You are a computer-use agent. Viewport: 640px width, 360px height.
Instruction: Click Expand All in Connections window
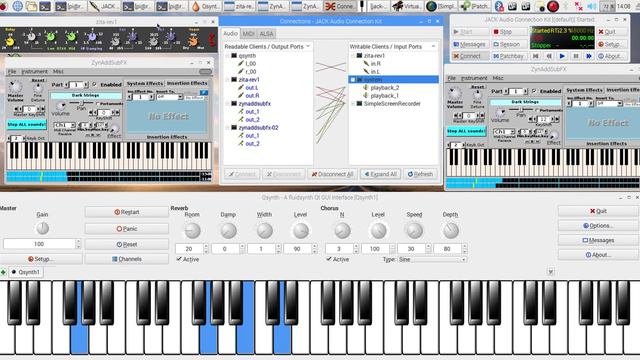pos(380,174)
